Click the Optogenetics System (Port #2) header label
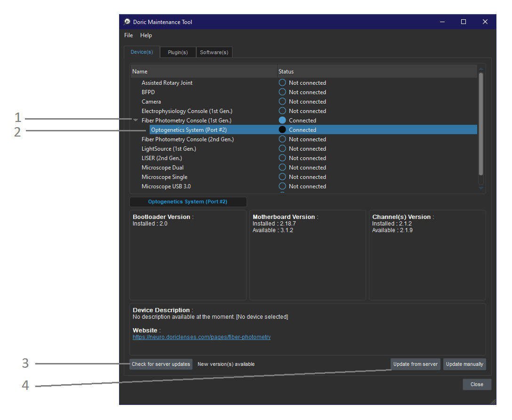Screen dimensions: 512x420 (x=188, y=202)
